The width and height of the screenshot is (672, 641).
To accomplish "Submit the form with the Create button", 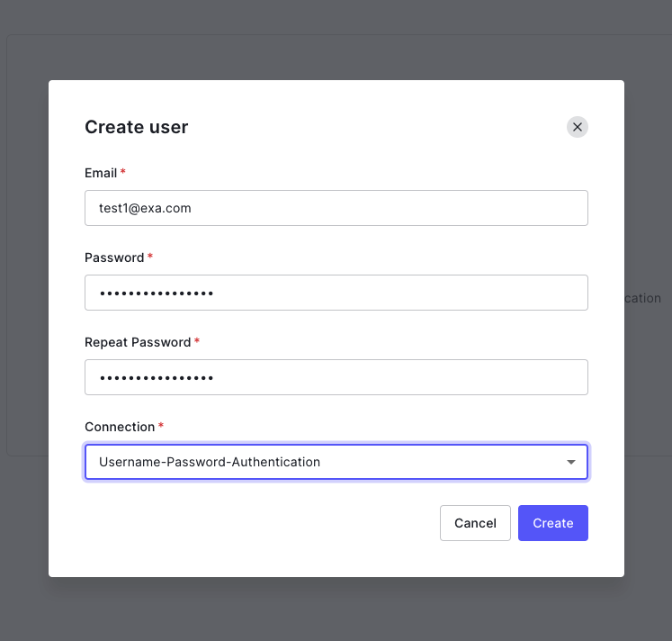I will [553, 523].
